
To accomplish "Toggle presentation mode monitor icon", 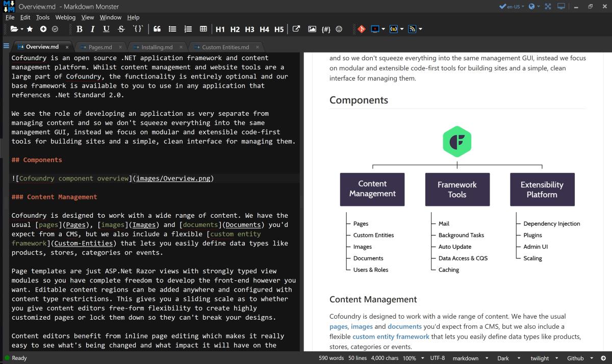I will 562,7.
